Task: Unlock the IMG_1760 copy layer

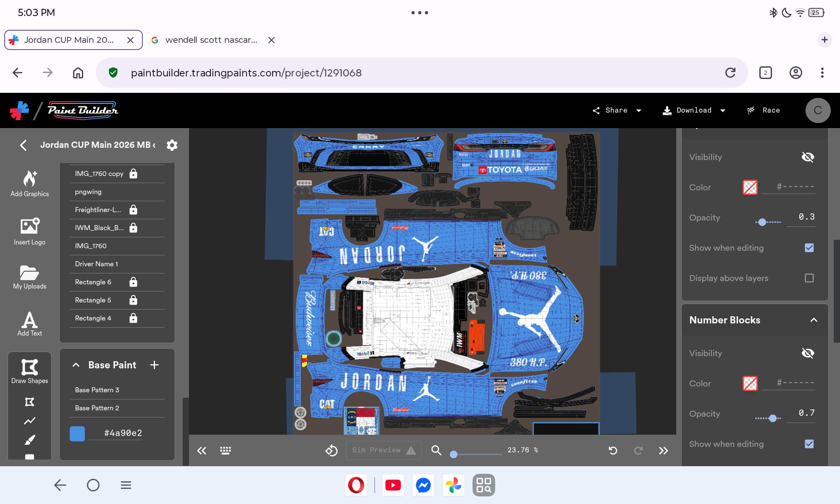Action: [x=134, y=173]
